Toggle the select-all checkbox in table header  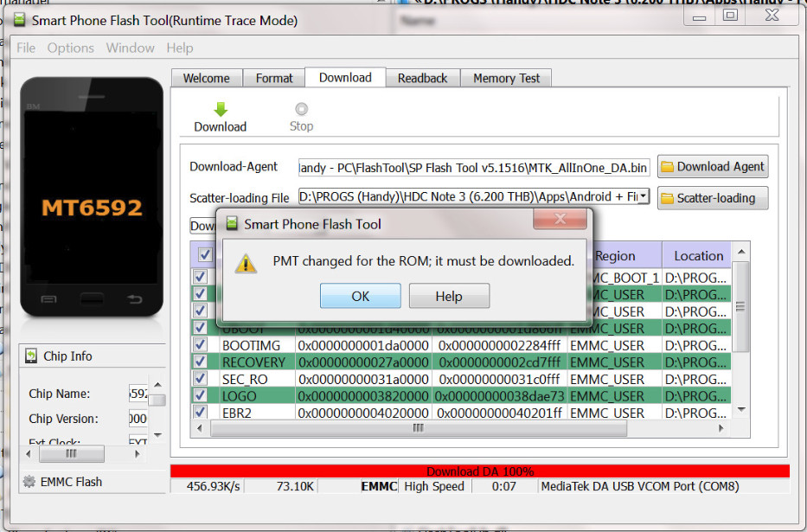point(205,254)
